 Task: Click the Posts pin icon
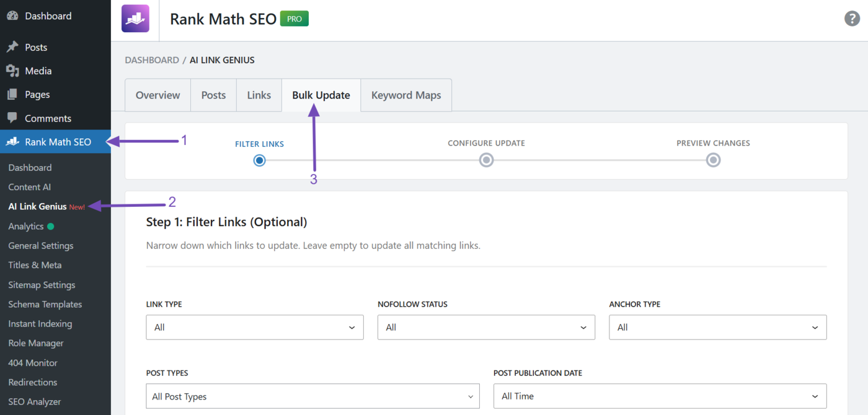click(x=12, y=47)
